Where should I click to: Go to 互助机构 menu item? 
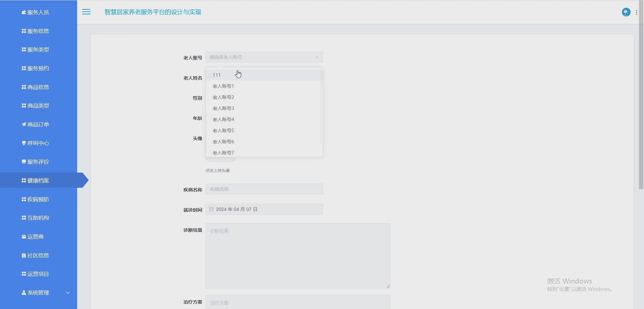39,218
